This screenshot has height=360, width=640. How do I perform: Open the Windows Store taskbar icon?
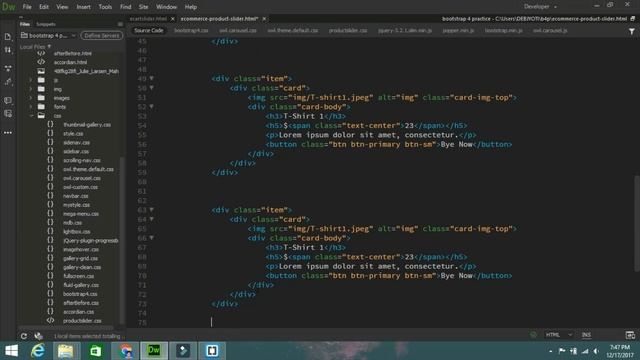point(96,351)
